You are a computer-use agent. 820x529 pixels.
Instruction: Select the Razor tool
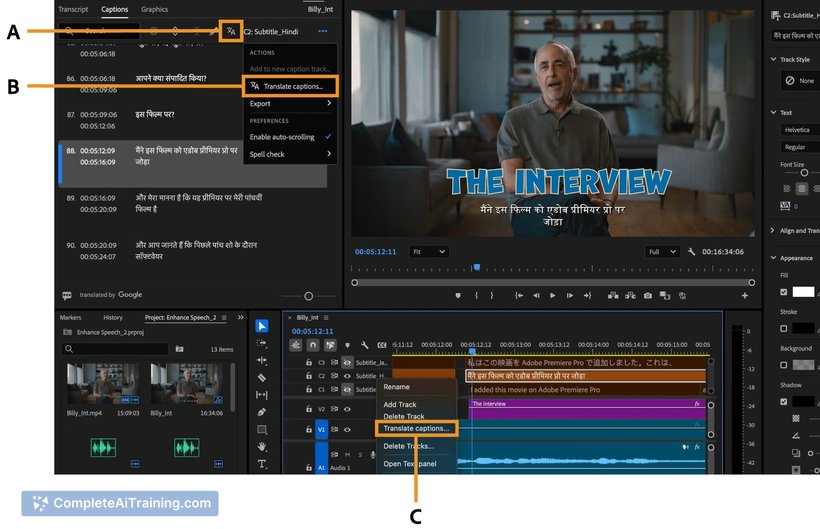261,377
